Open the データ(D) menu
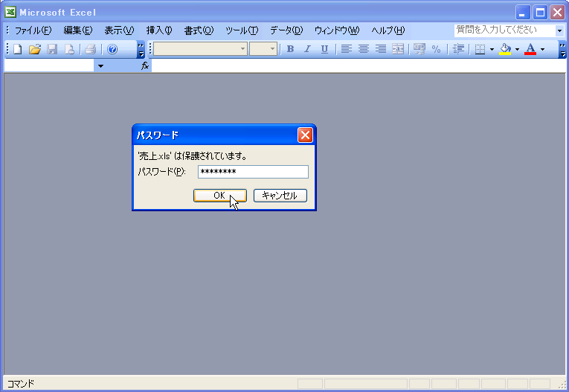 tap(286, 30)
